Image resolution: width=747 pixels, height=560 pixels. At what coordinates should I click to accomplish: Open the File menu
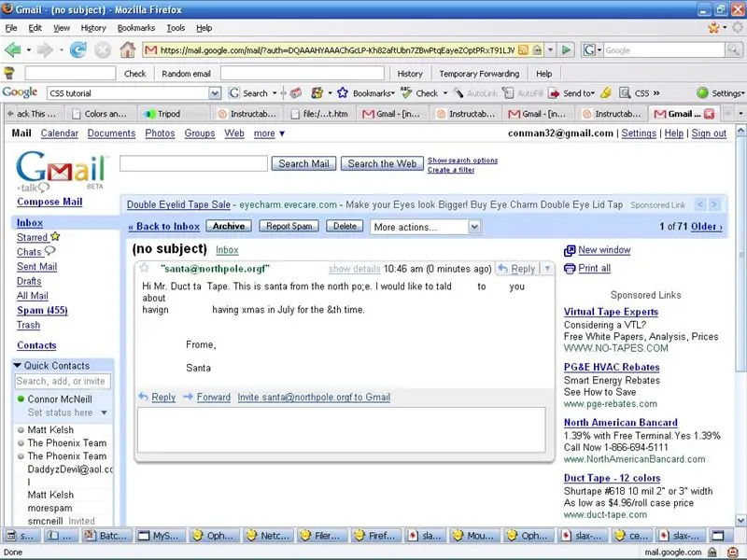click(11, 28)
